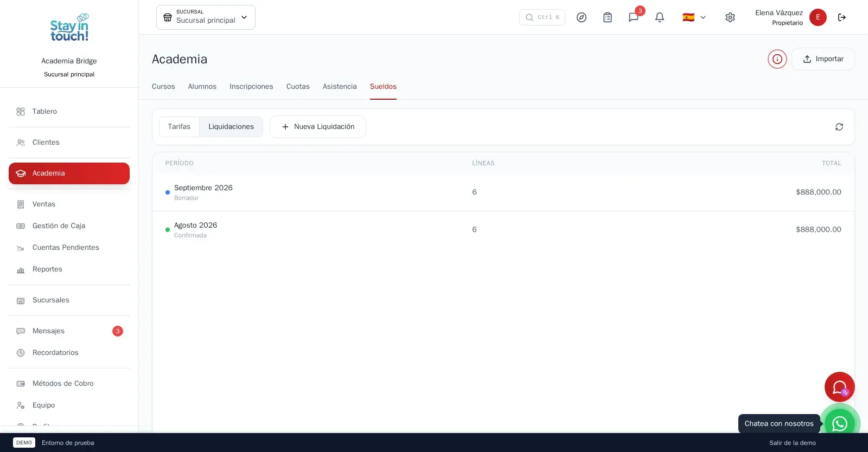
Task: Switch to the Asistencia tab
Action: 340,87
